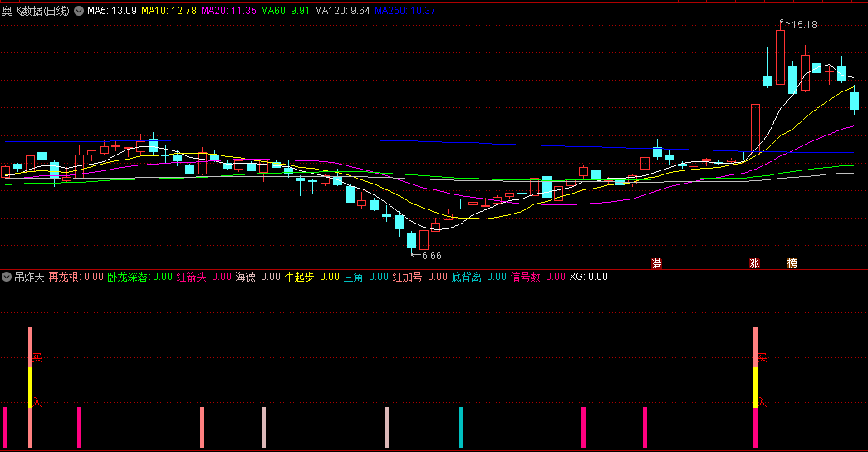Select the MA250: 10.37 blue label
Viewport: 868px width, 452px height.
(x=405, y=11)
